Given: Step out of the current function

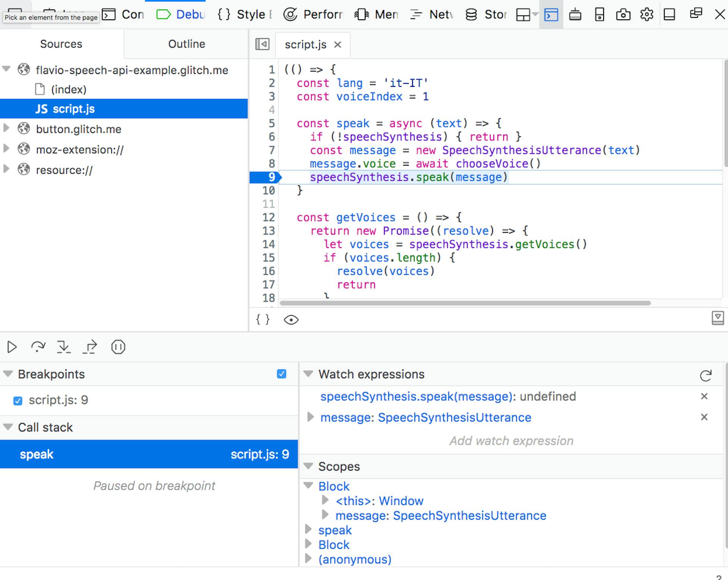Looking at the screenshot, I should pos(89,347).
